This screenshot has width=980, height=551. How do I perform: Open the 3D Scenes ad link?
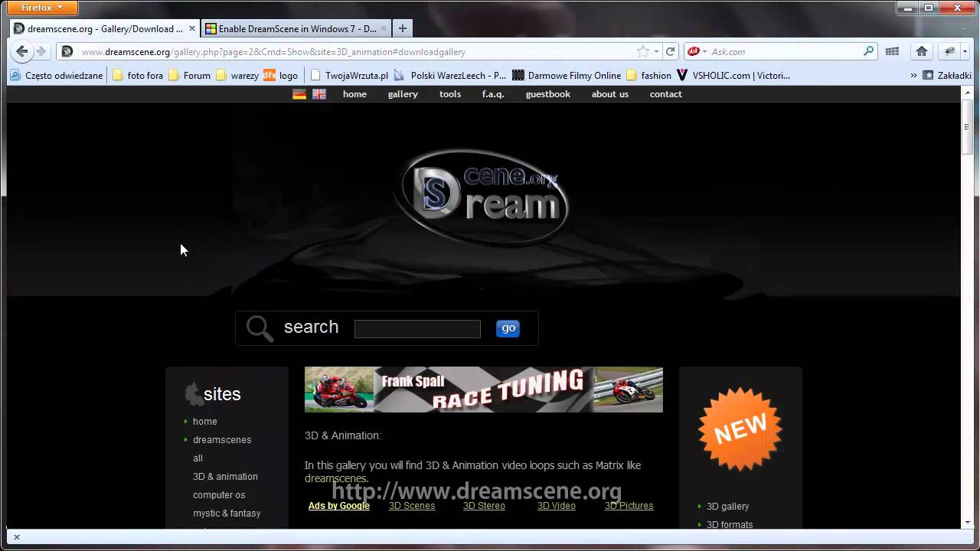(412, 506)
